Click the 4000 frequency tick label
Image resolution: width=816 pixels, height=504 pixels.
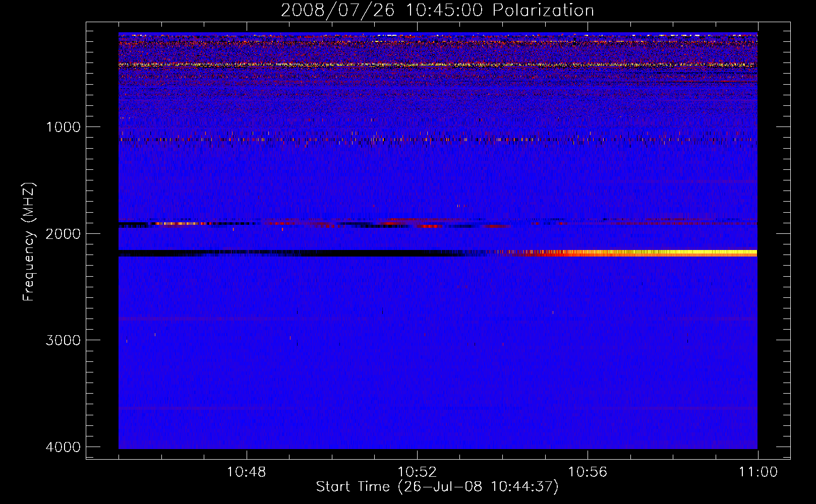[x=63, y=447]
